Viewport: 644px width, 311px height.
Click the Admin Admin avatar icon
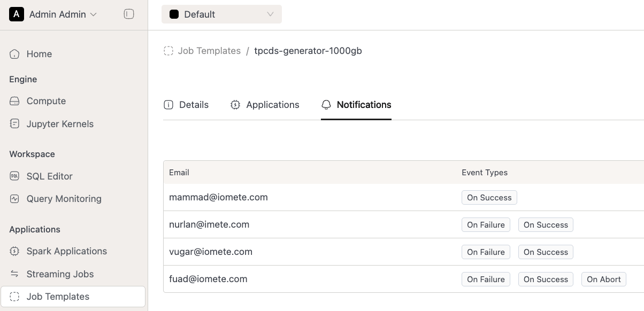tap(17, 14)
